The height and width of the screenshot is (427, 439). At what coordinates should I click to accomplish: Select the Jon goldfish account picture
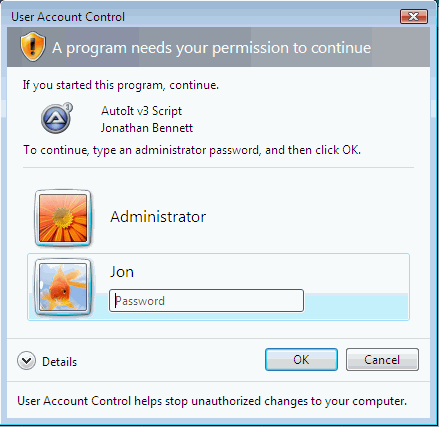pos(63,287)
